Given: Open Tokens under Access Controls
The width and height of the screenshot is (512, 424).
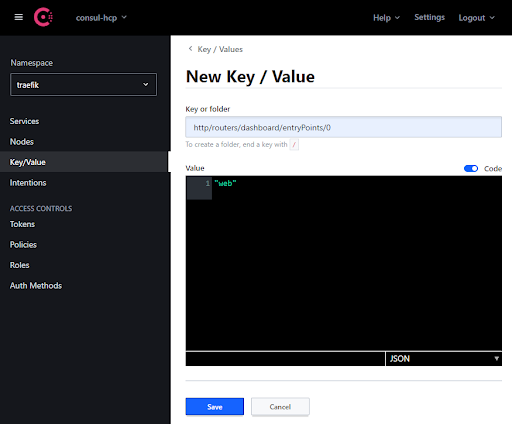Looking at the screenshot, I should point(22,224).
